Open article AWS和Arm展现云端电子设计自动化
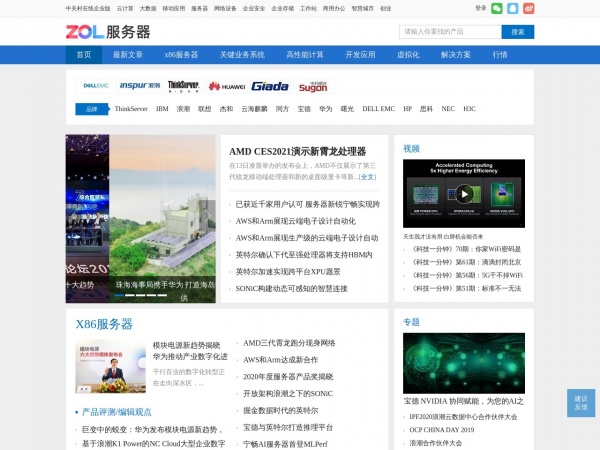Image resolution: width=600 pixels, height=450 pixels. click(x=296, y=221)
